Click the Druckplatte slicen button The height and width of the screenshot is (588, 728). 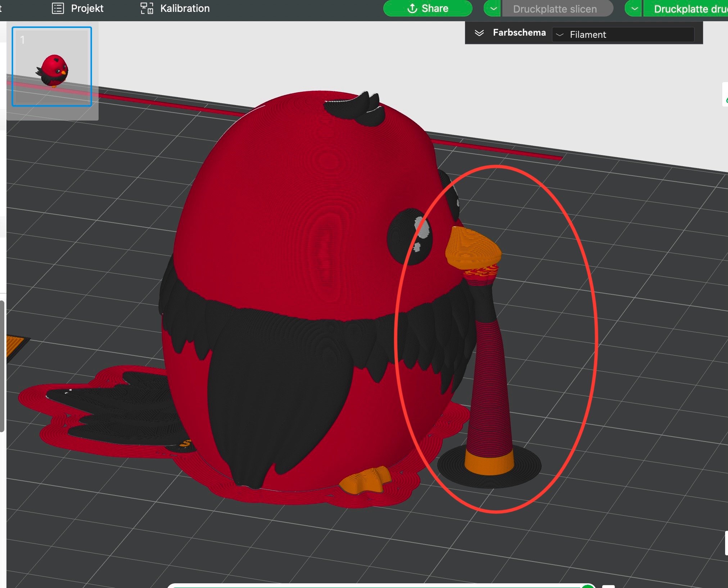pos(555,9)
